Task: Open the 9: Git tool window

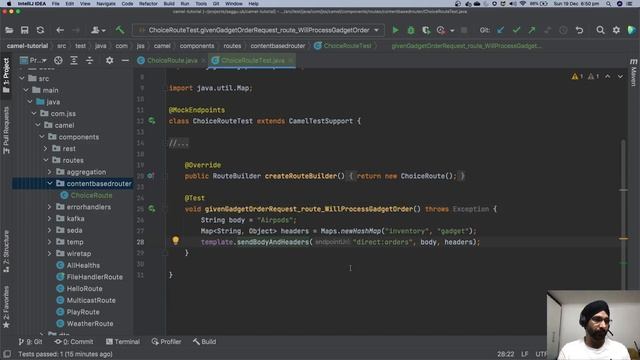Action: (x=31, y=342)
